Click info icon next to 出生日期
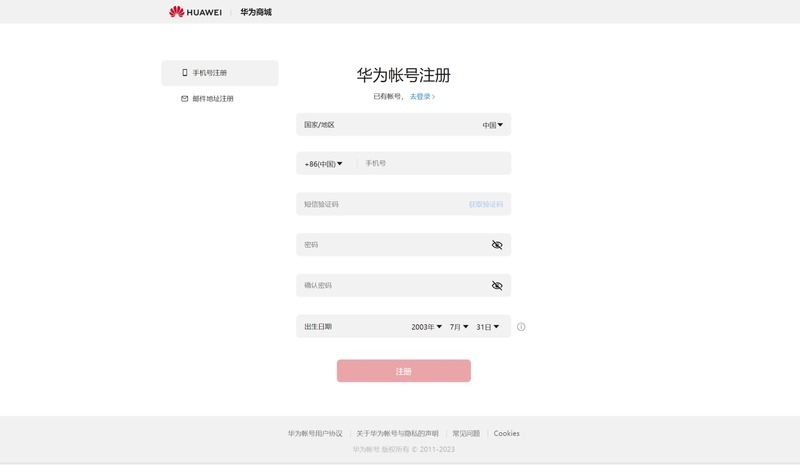800x465 pixels. click(521, 327)
